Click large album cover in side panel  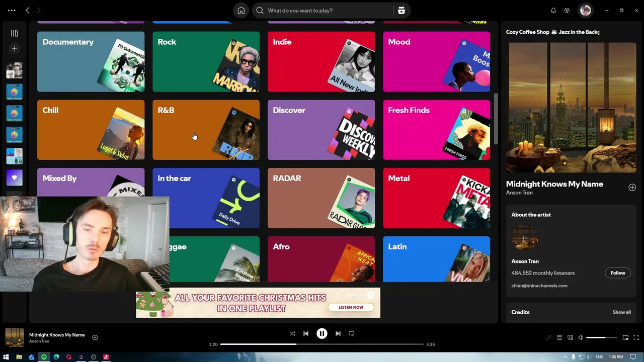(x=572, y=108)
